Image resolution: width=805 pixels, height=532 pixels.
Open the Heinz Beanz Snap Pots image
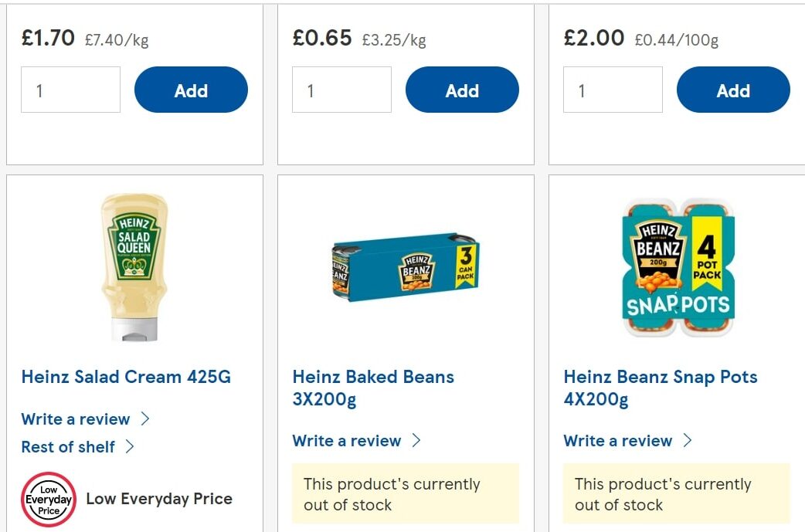click(x=677, y=267)
